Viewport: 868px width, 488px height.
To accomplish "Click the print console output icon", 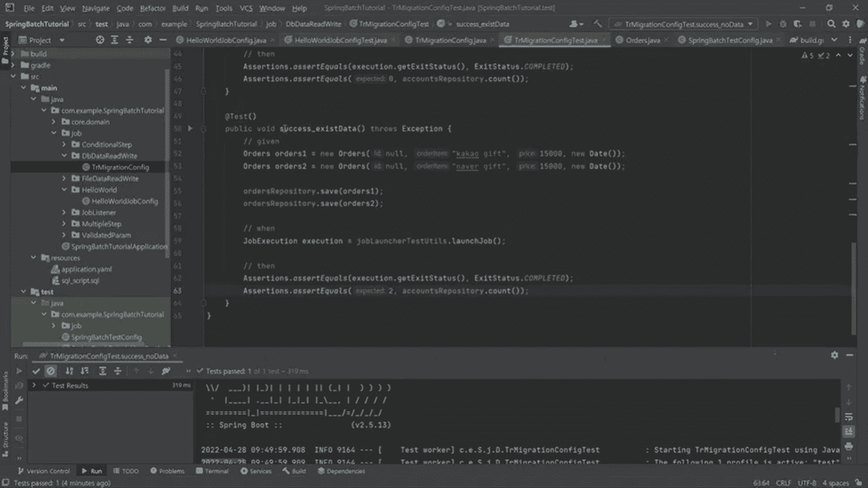I will 849,446.
